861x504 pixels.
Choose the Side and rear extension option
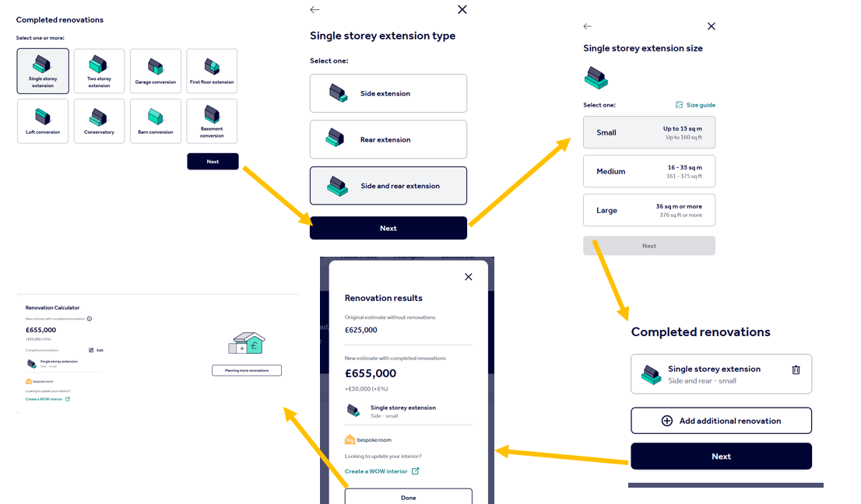388,186
